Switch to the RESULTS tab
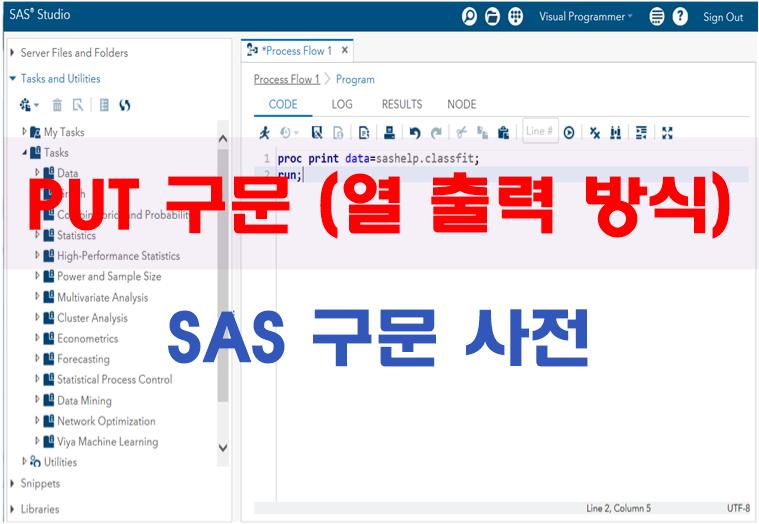This screenshot has width=759, height=524. 402,105
